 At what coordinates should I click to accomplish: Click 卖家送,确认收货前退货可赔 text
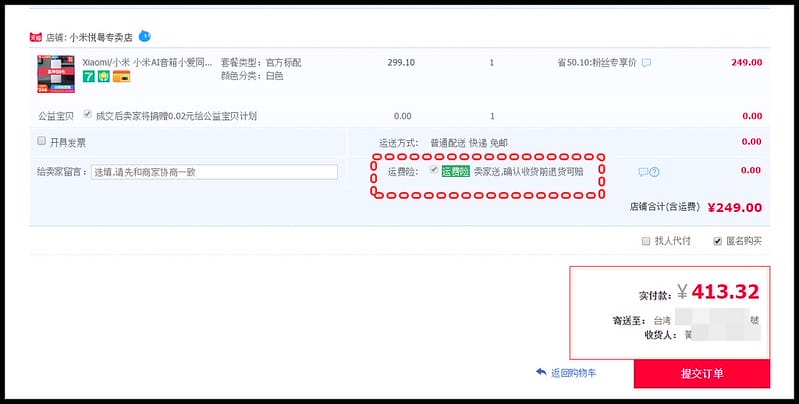528,172
